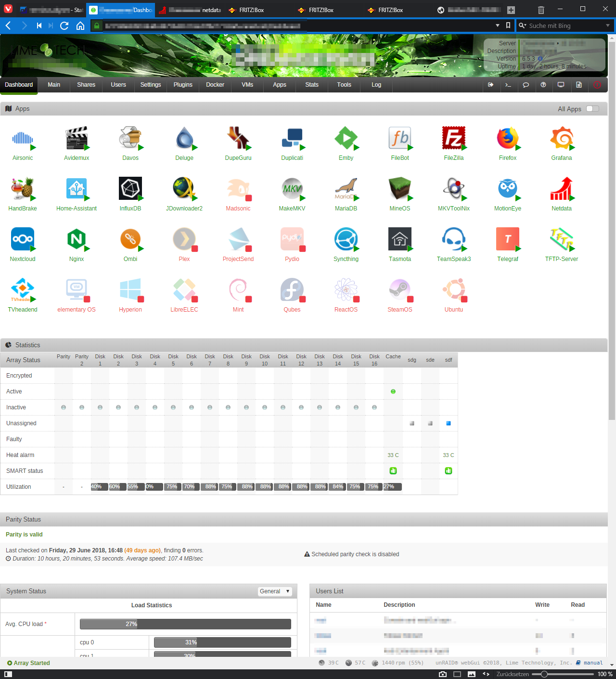Select the Duplicati icon
This screenshot has height=679, width=616.
coord(292,139)
